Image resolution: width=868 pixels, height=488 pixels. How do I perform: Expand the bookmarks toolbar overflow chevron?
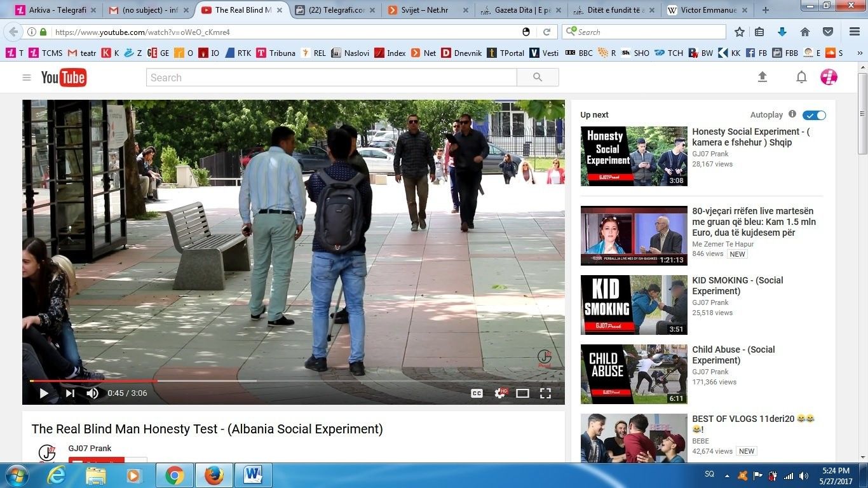pyautogui.click(x=860, y=53)
